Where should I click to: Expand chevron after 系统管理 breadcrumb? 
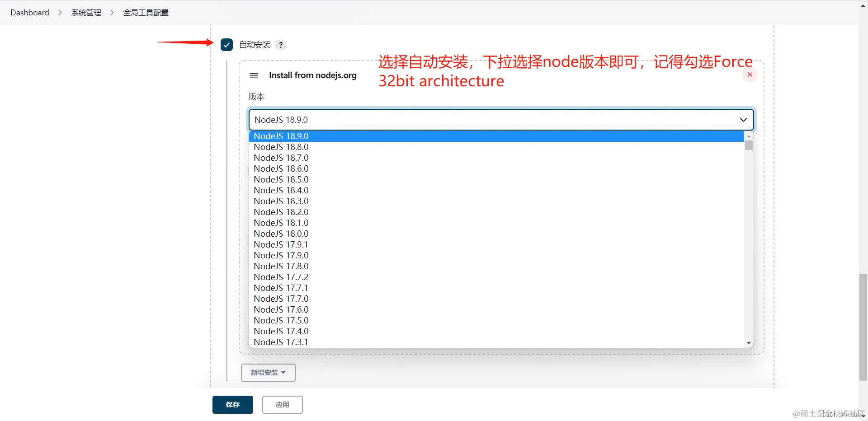(x=112, y=13)
